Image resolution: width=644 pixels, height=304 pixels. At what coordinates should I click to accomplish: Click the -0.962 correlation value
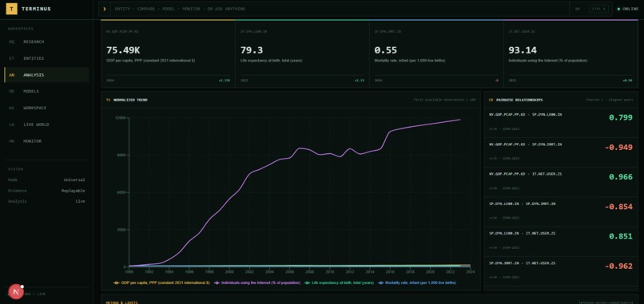point(618,266)
